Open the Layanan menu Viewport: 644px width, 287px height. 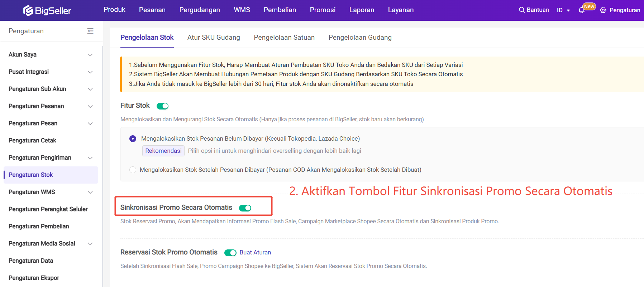point(401,10)
